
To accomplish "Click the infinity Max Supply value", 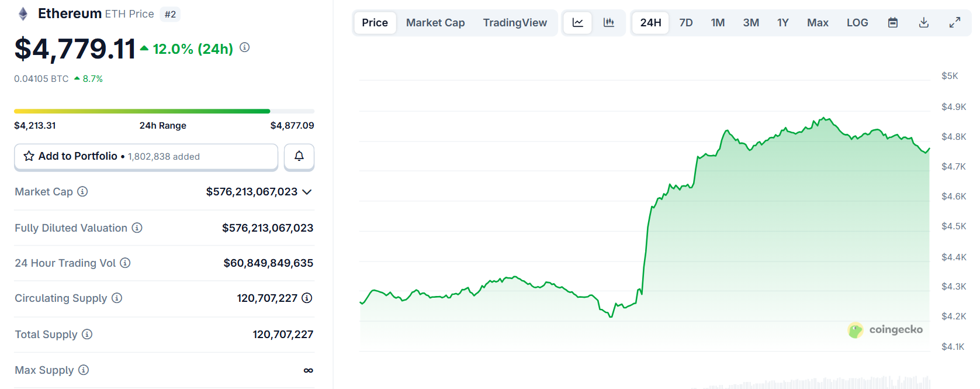I will pos(309,370).
